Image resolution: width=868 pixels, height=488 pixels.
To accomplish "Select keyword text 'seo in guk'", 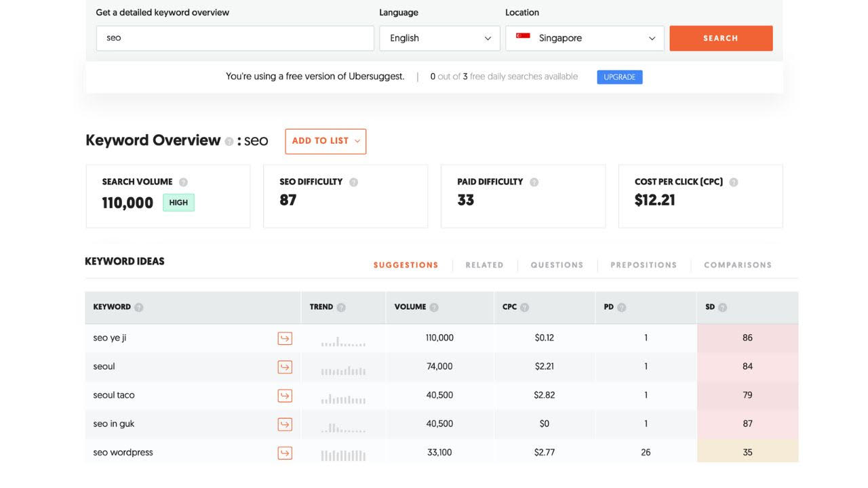I will coord(114,424).
